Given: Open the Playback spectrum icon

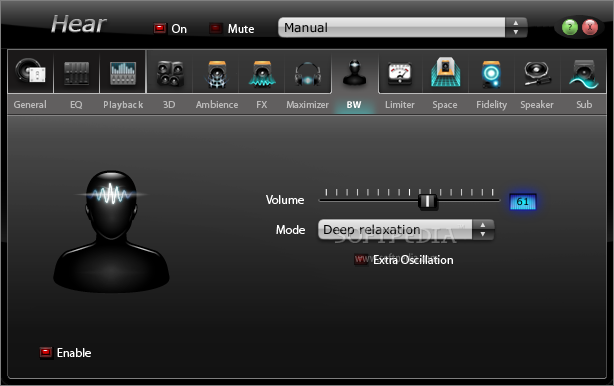Looking at the screenshot, I should pyautogui.click(x=123, y=73).
